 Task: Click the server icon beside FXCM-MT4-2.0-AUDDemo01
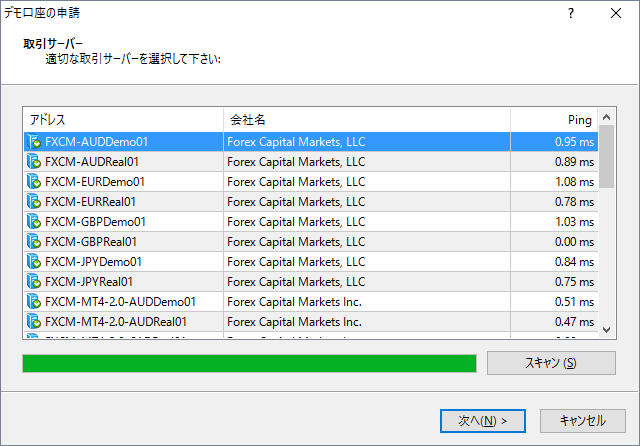34,302
